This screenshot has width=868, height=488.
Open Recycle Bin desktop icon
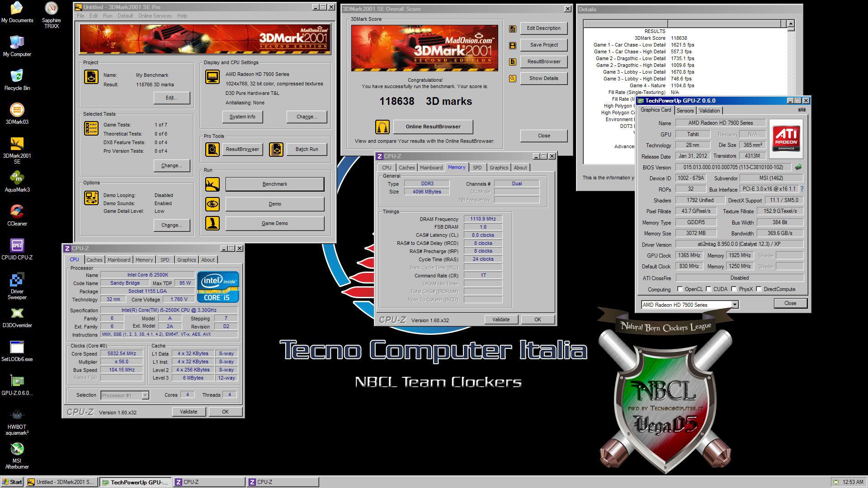point(17,80)
